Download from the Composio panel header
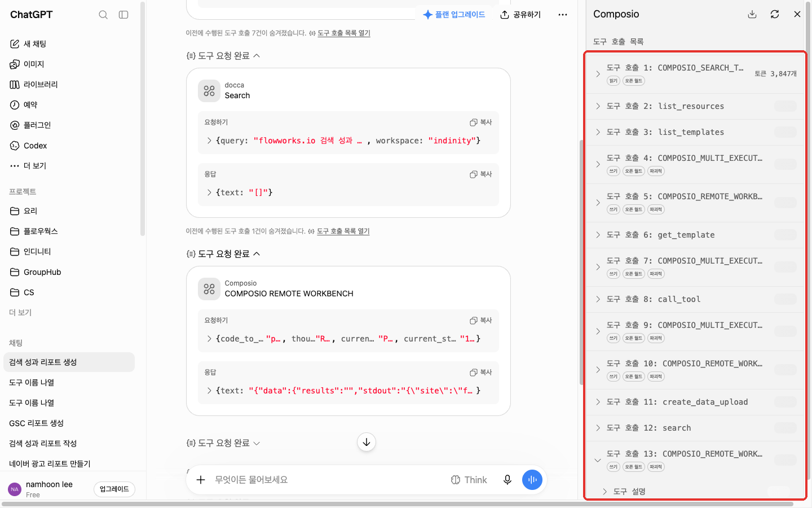The height and width of the screenshot is (508, 812). click(x=752, y=14)
